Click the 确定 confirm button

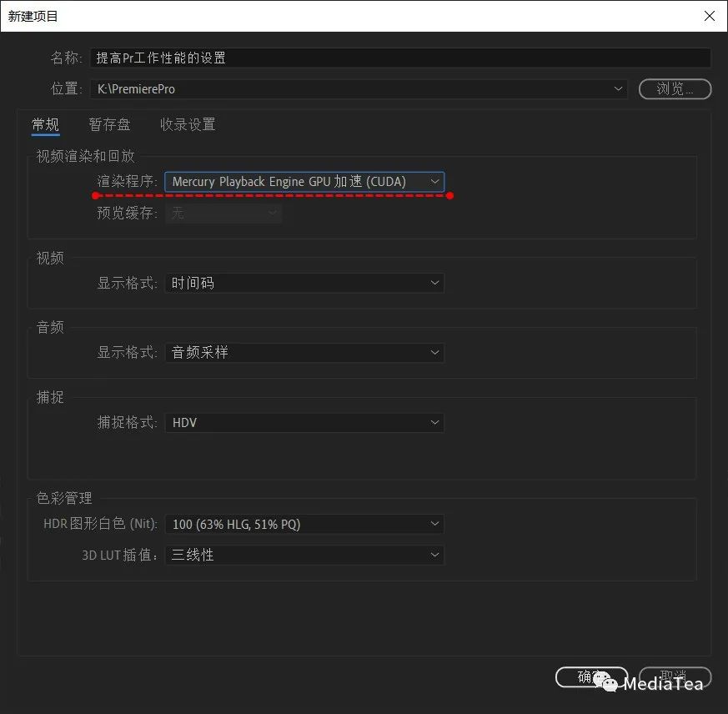coord(591,677)
